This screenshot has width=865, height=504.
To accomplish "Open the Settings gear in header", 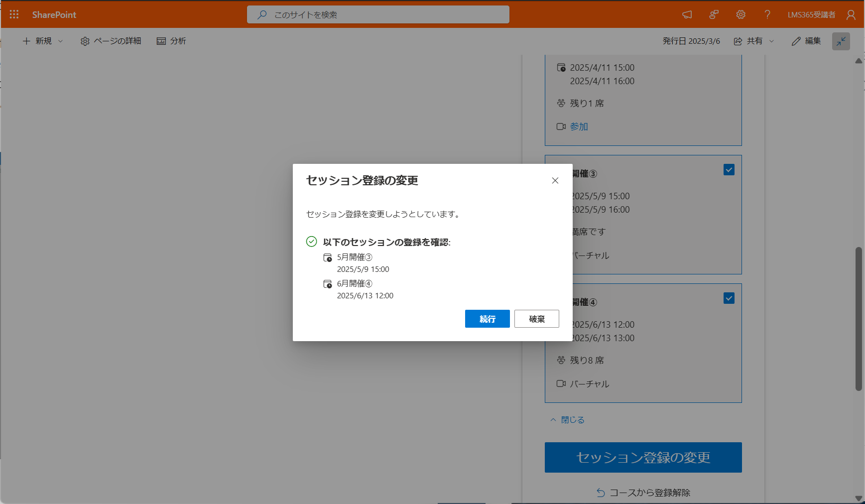I will (741, 14).
